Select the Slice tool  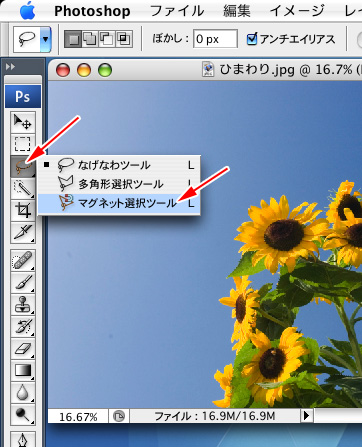click(x=23, y=232)
